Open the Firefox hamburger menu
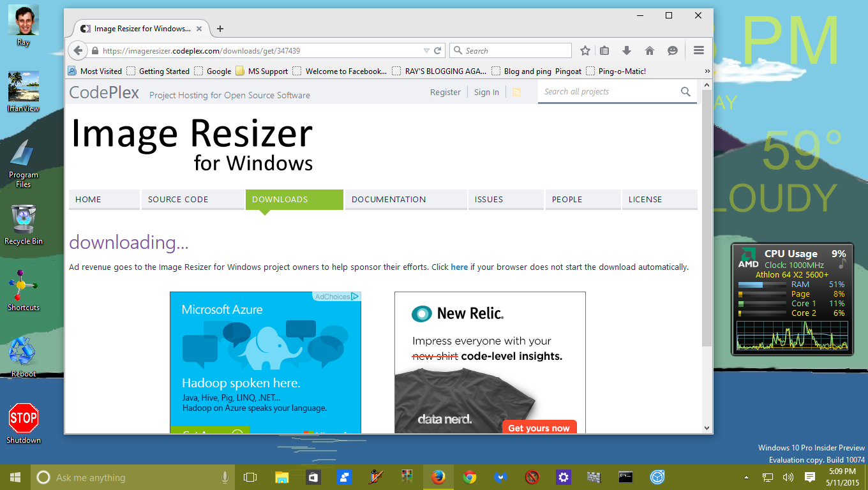Screen dimensions: 868x490 (x=699, y=50)
